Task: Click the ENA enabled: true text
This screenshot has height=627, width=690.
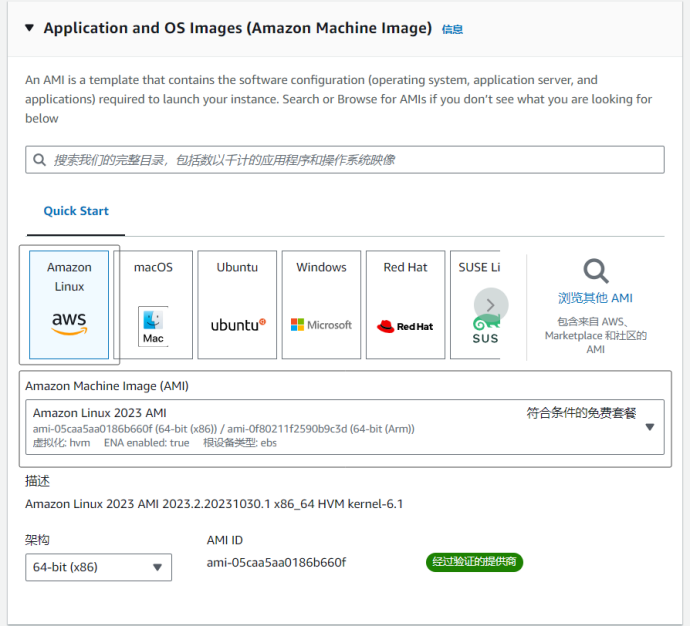Action: point(147,443)
